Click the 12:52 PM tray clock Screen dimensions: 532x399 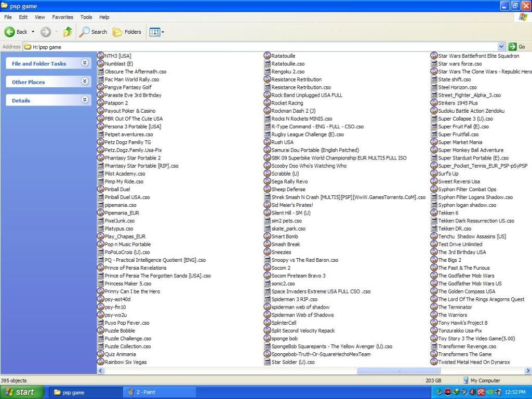pyautogui.click(x=515, y=392)
